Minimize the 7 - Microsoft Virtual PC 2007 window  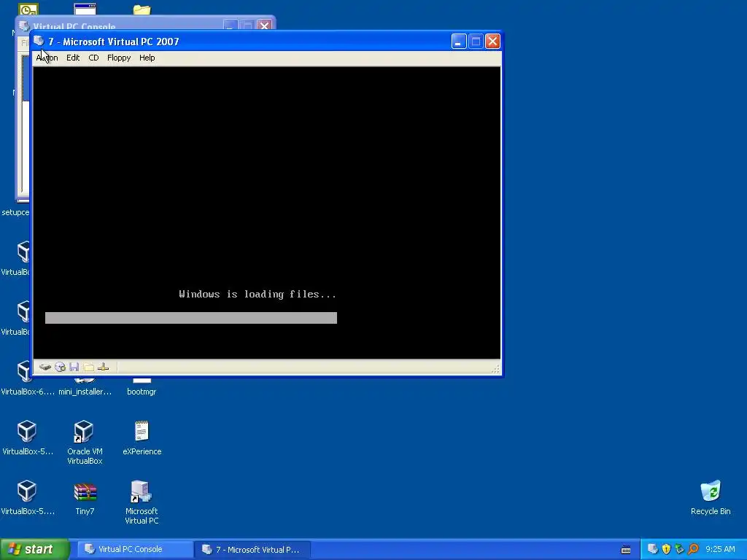458,42
